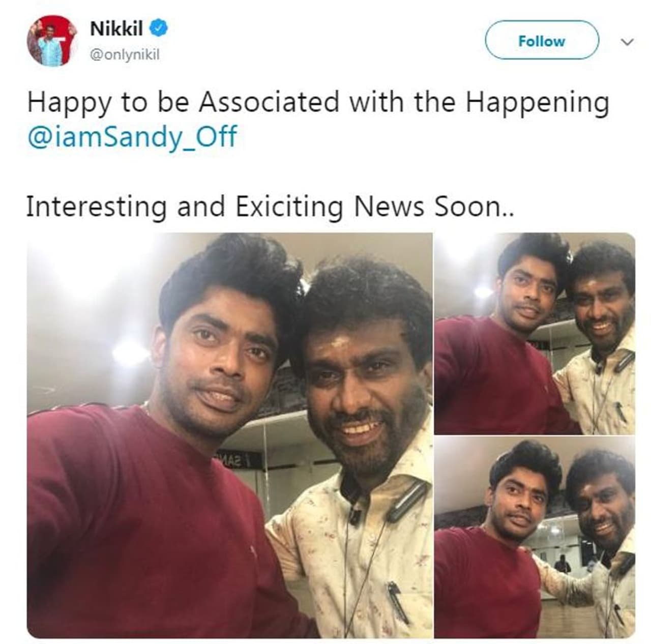Click the bright ceiling light in the large photo
Viewport: 651px width, 644px height.
click(x=130, y=351)
